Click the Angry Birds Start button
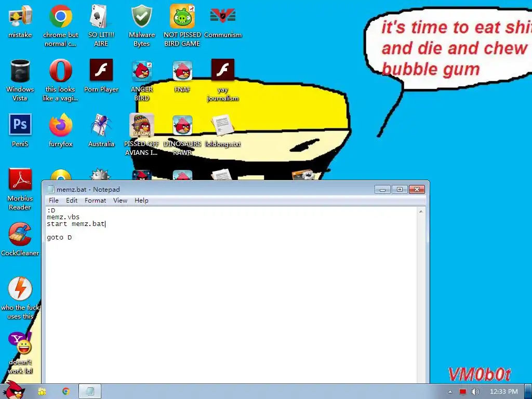 (x=14, y=390)
